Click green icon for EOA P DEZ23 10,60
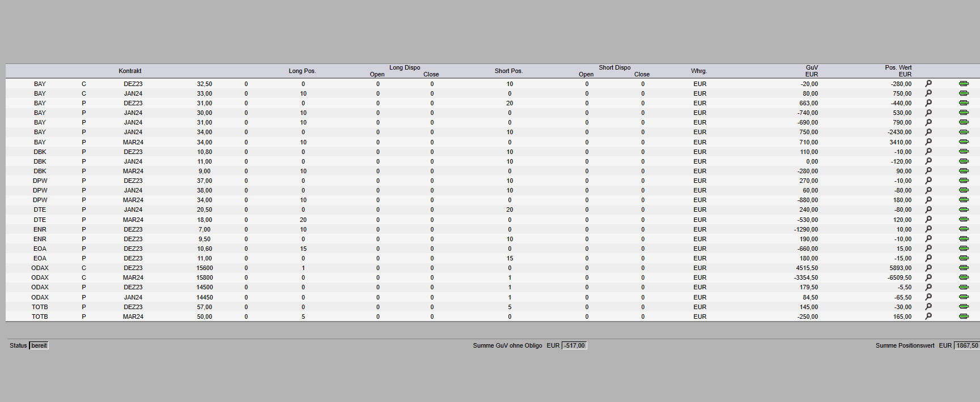The image size is (980, 402). [964, 249]
